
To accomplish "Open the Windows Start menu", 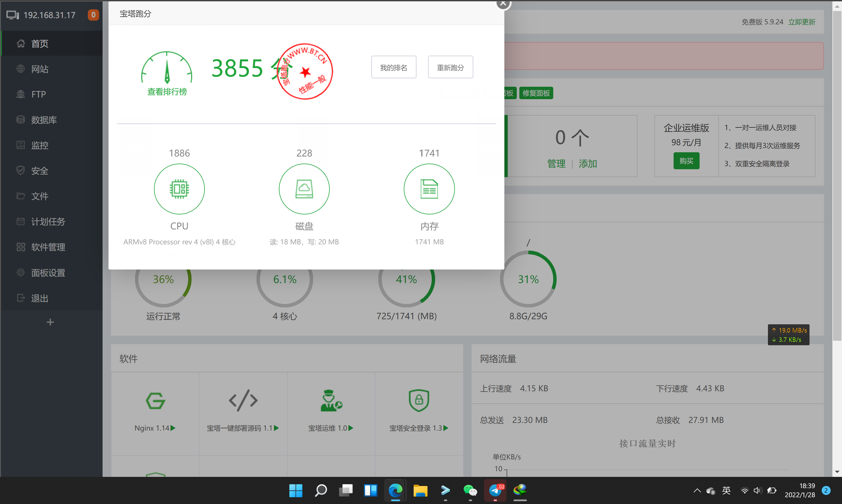I will [x=296, y=491].
